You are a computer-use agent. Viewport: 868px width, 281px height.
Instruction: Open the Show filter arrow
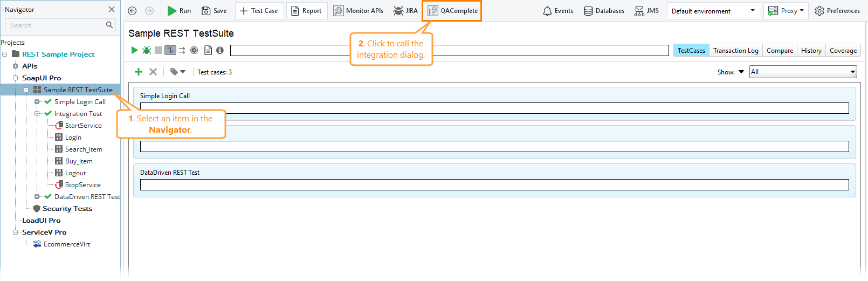tap(741, 72)
